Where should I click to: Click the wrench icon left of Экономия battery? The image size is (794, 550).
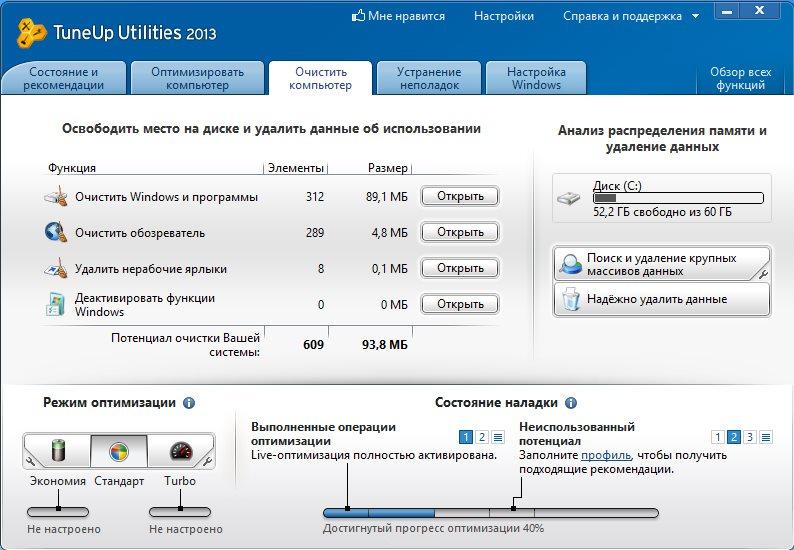tap(30, 461)
